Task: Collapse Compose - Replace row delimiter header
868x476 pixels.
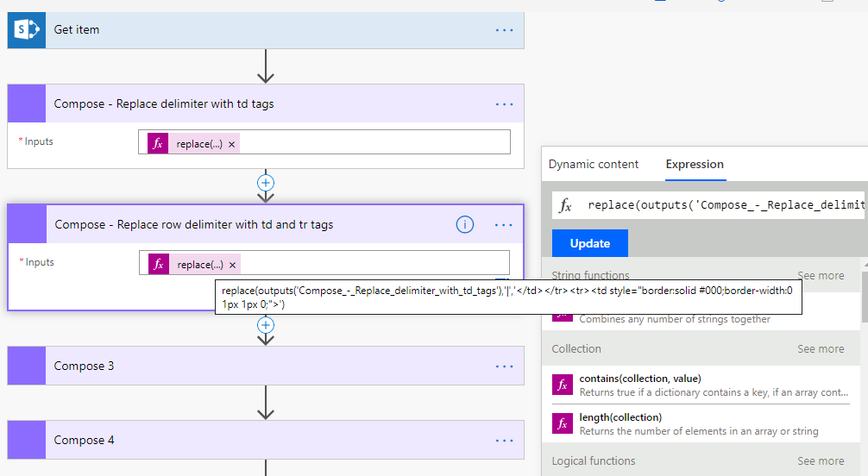Action: (x=266, y=224)
